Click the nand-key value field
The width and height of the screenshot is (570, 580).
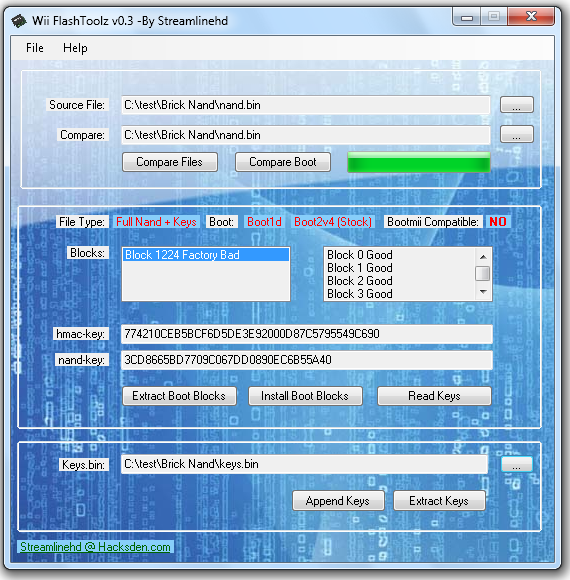[x=307, y=360]
